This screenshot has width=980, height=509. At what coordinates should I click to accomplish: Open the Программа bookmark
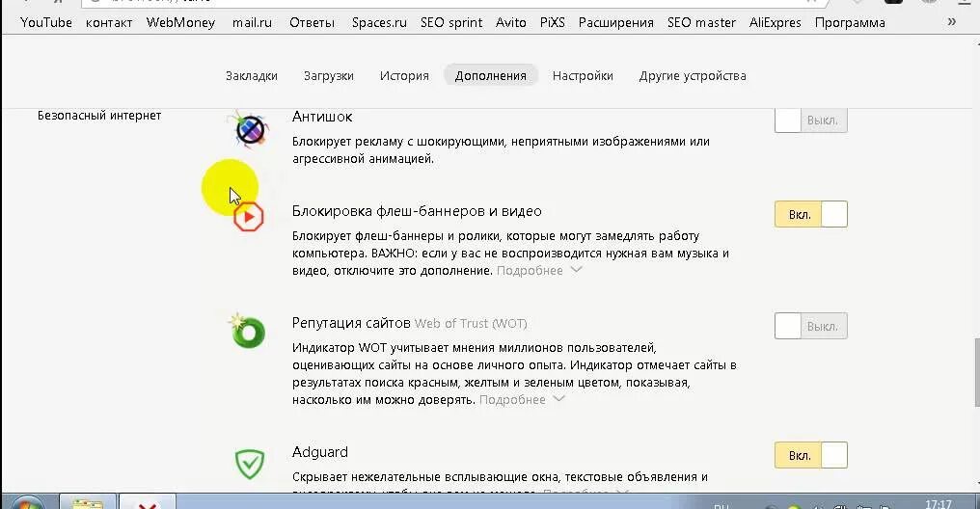[x=850, y=22]
